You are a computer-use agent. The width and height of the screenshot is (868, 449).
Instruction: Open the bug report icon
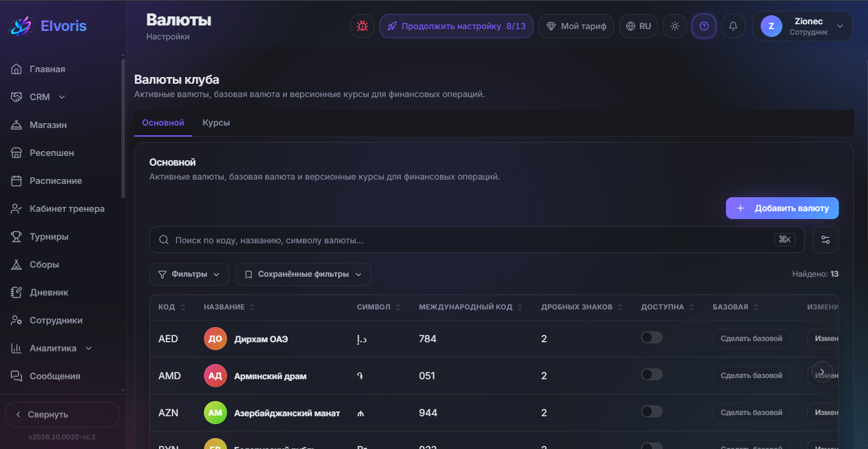tap(362, 26)
